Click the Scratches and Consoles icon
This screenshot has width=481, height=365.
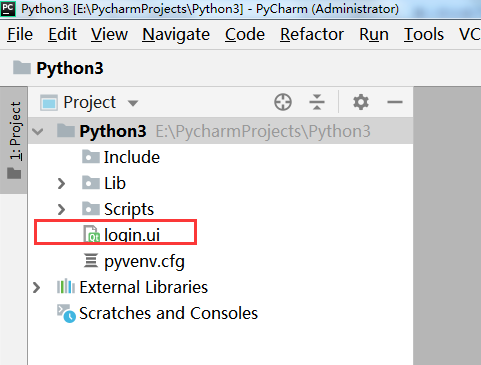pyautogui.click(x=66, y=313)
